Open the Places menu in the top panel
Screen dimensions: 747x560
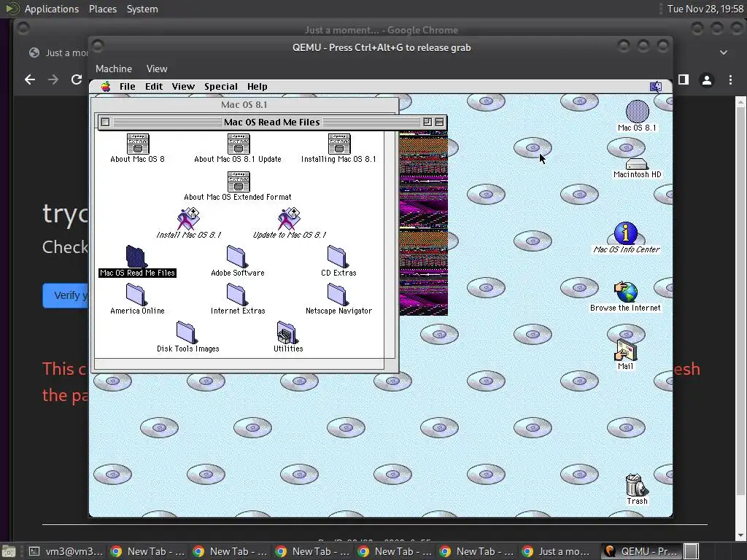pyautogui.click(x=103, y=9)
